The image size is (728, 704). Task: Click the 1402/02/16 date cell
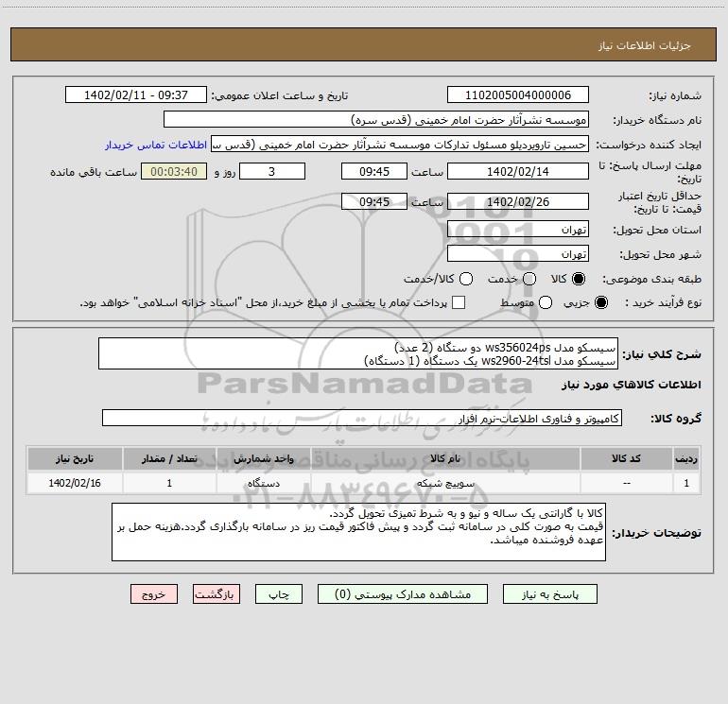click(75, 483)
